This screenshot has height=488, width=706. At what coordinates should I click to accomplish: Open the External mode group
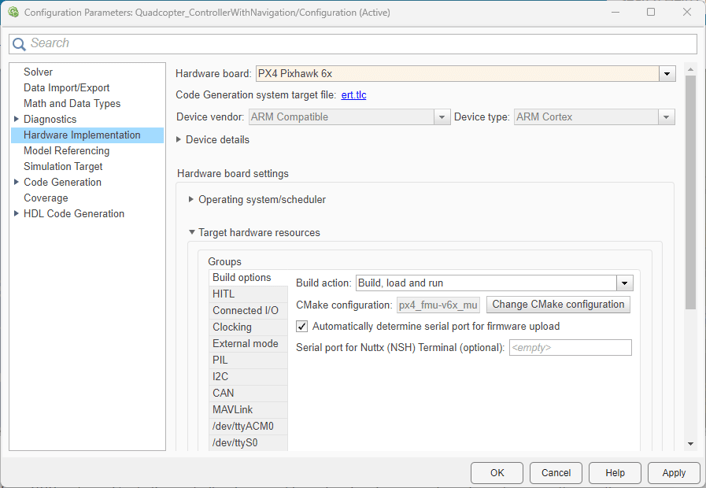pos(248,343)
